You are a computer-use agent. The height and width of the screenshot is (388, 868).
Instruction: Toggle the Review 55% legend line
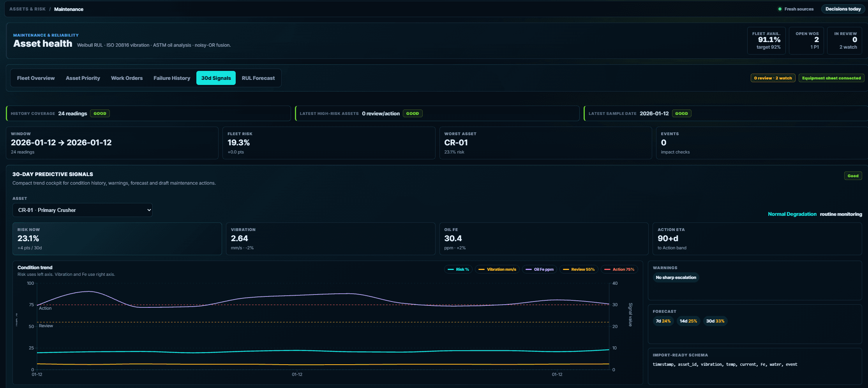pyautogui.click(x=579, y=269)
